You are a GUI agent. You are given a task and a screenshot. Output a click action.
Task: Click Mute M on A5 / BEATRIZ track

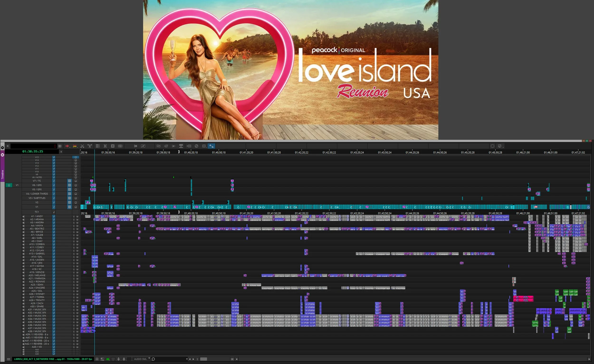(77, 229)
